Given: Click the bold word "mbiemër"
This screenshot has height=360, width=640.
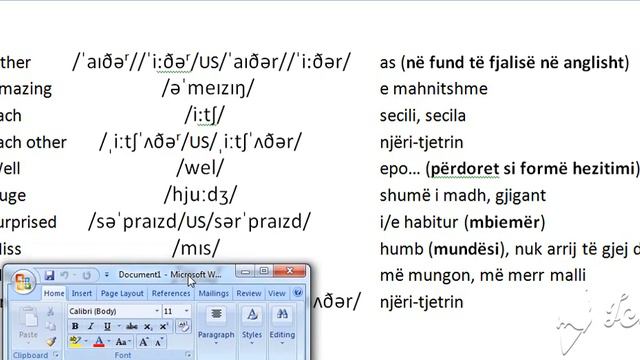Looking at the screenshot, I should click(x=504, y=222).
